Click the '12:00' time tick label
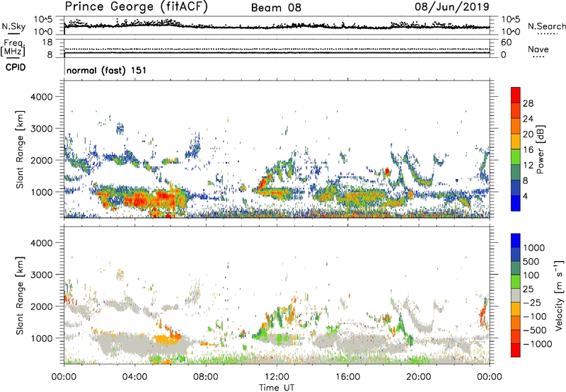The width and height of the screenshot is (566, 392). pos(277,377)
